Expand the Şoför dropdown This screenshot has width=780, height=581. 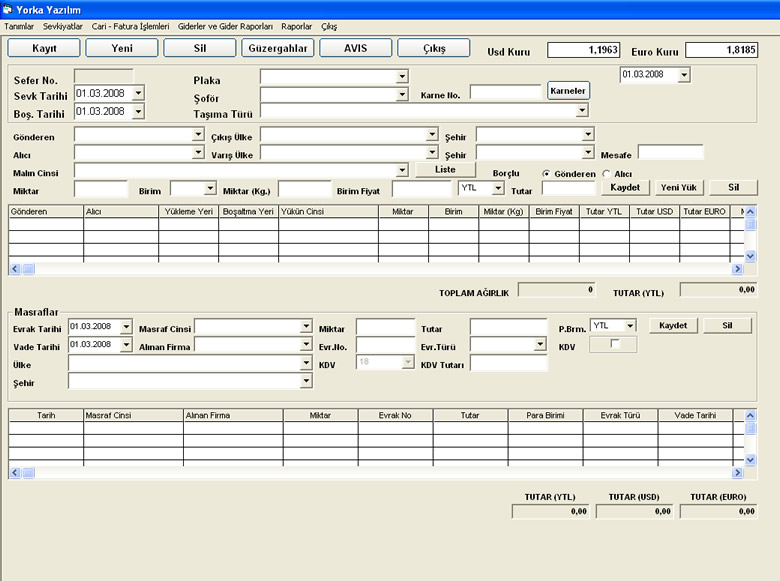coord(402,94)
